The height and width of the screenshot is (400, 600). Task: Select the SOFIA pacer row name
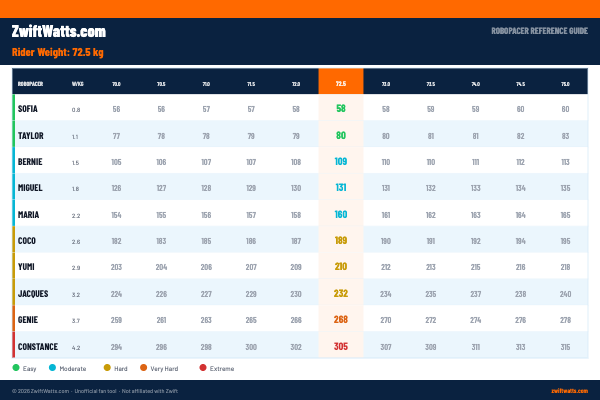click(28, 109)
